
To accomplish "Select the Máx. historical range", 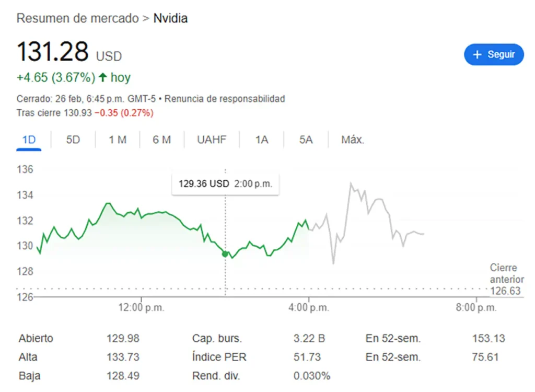I will tap(351, 140).
